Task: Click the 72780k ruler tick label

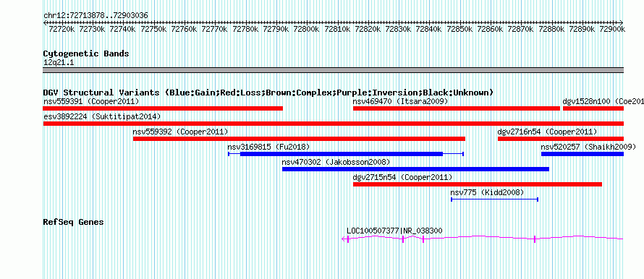Action: pyautogui.click(x=245, y=29)
